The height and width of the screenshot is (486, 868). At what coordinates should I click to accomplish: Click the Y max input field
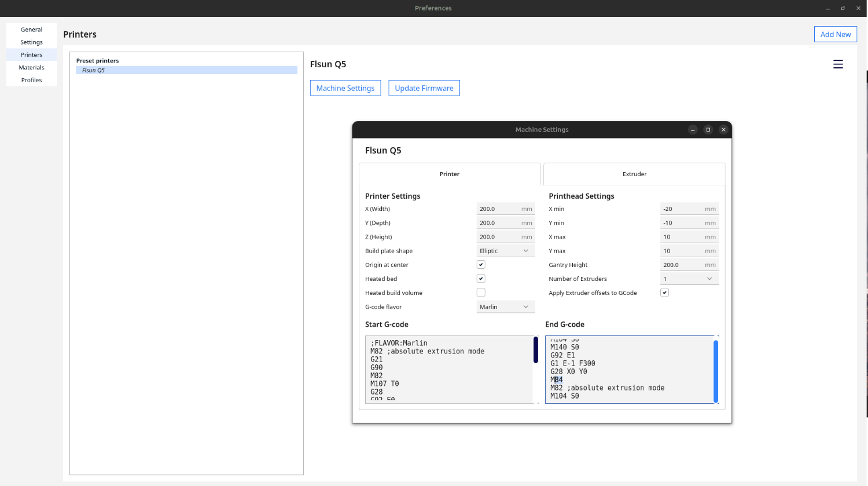[x=689, y=251]
